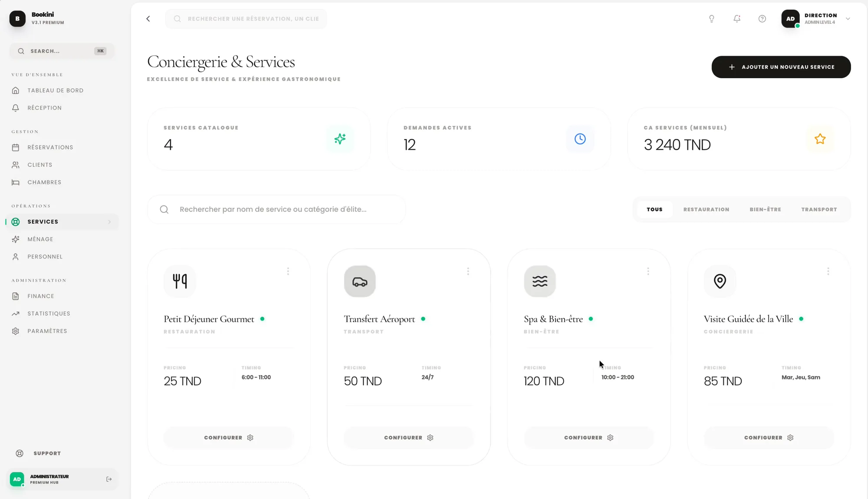The width and height of the screenshot is (868, 499).
Task: Click the car icon of Transfert Aéroport
Action: tap(360, 281)
